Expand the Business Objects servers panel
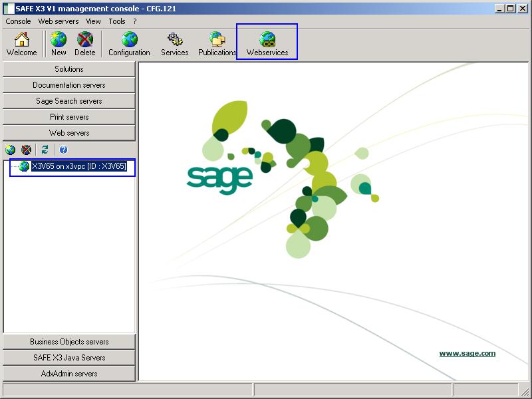The image size is (532, 399). 69,342
